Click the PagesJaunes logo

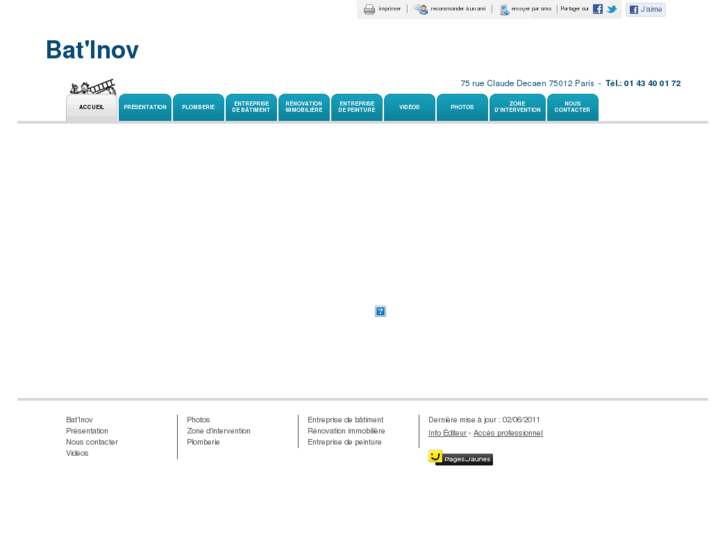460,457
